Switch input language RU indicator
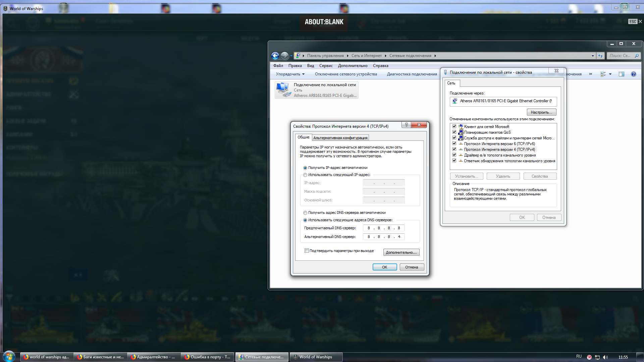The width and height of the screenshot is (644, 362). tap(579, 356)
